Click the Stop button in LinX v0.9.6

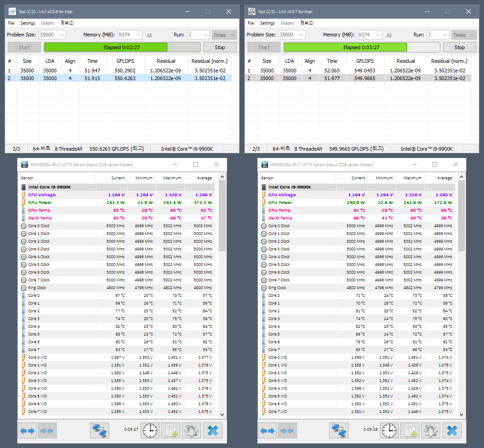coord(220,47)
